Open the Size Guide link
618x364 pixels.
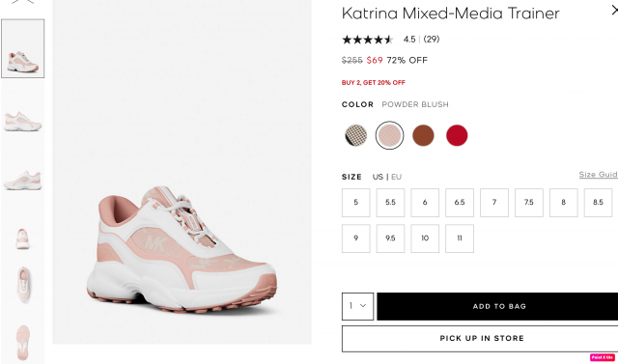[599, 175]
